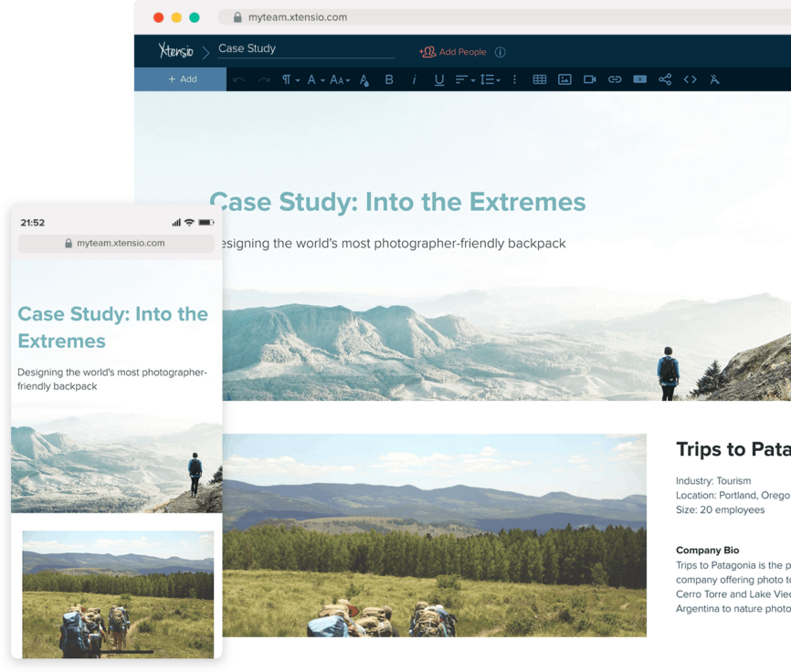Expand the text alignment dropdown
This screenshot has width=791, height=672.
coord(463,79)
